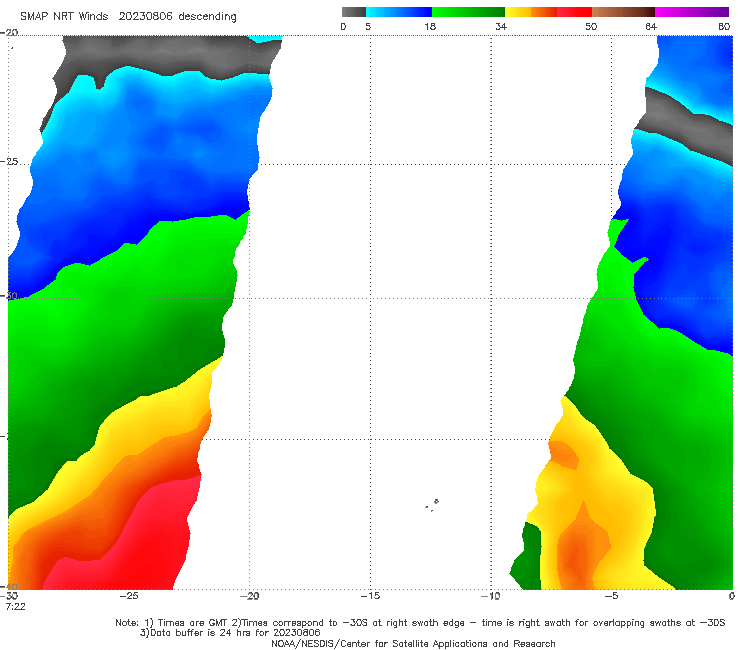Click the latitude label "-25" on left axis
Viewport: 740px width, 650px height.
pos(9,161)
